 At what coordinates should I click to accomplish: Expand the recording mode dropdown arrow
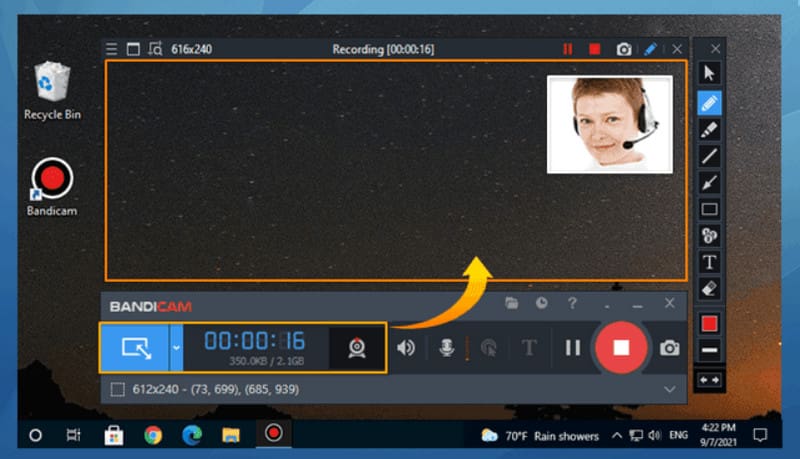[x=176, y=348]
